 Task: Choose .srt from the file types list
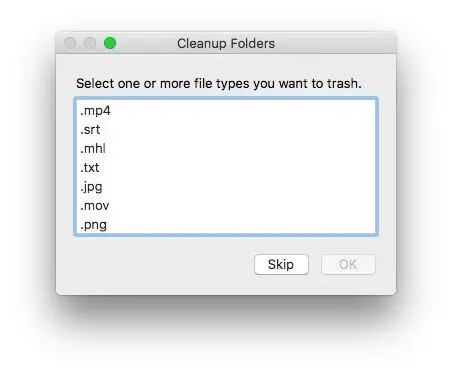tap(226, 129)
